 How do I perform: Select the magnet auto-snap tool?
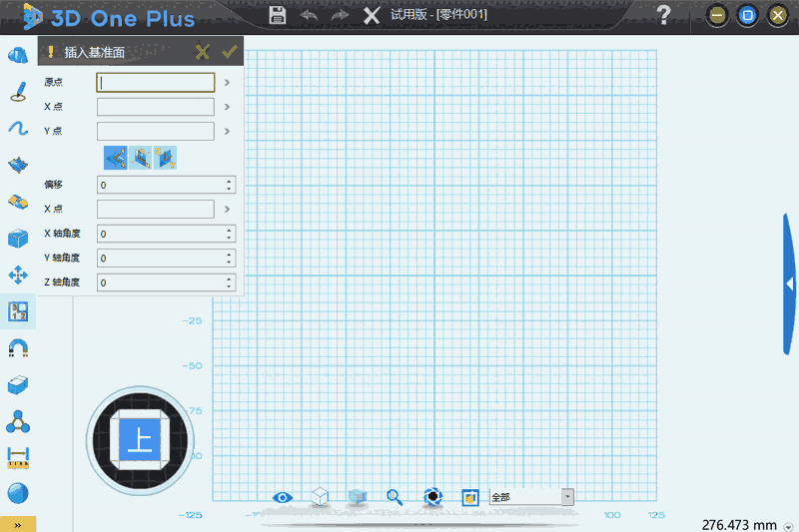click(x=18, y=348)
